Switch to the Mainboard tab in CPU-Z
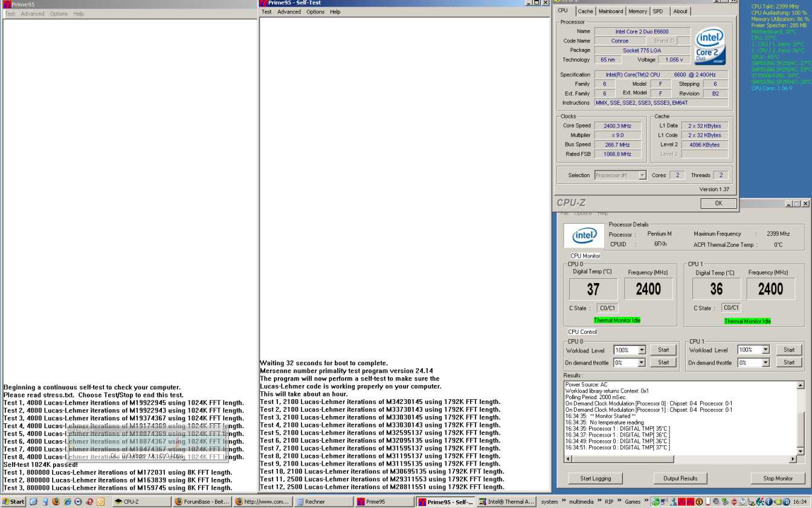The height and width of the screenshot is (508, 812). (611, 11)
